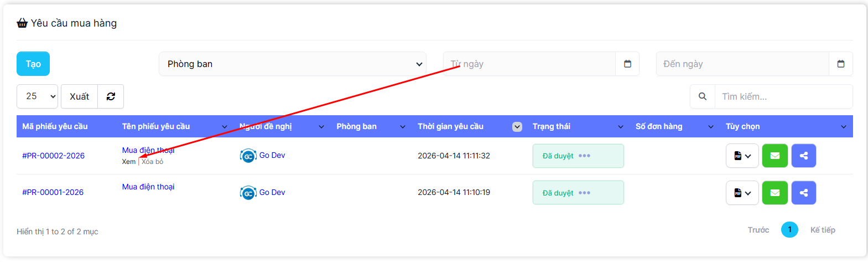Open request link #PR-00001-2026
The width and height of the screenshot is (868, 262).
(53, 192)
